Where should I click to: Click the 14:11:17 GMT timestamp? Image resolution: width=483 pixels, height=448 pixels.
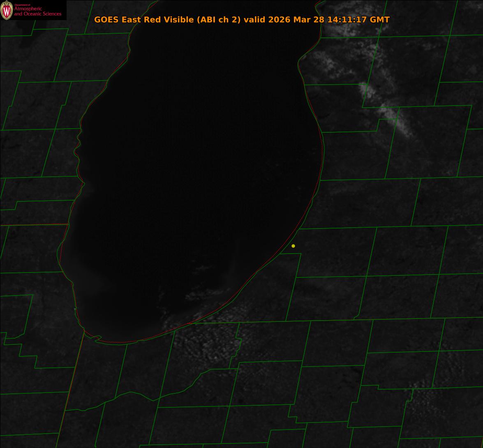pos(358,19)
